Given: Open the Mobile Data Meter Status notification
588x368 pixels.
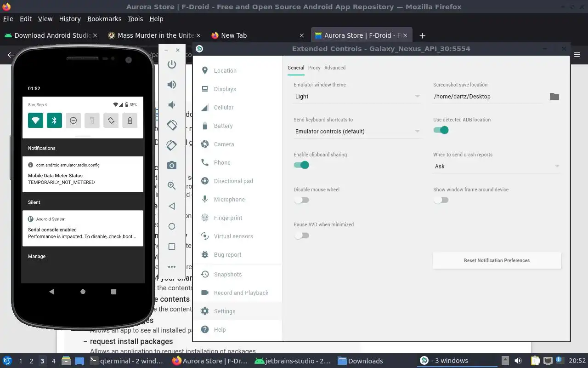Looking at the screenshot, I should (83, 174).
